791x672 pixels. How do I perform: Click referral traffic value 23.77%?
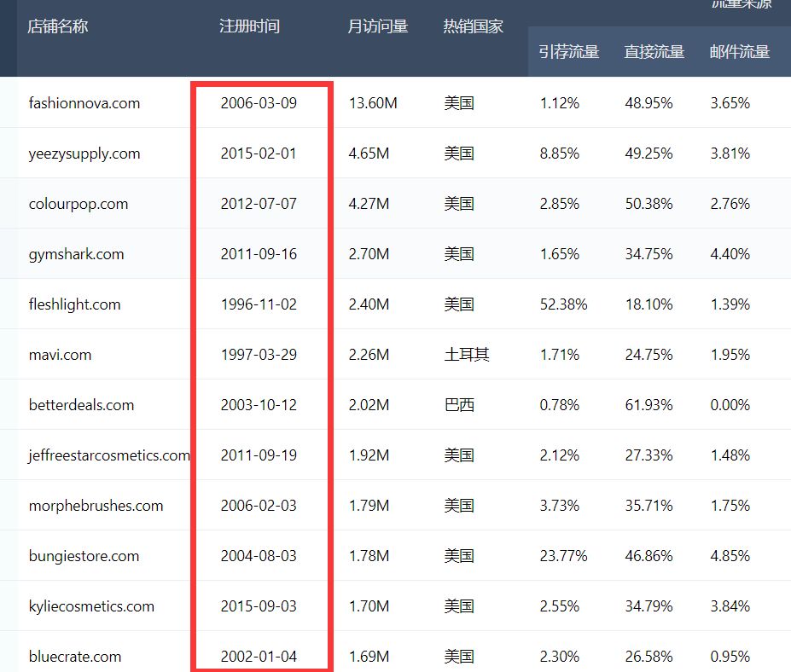point(563,556)
